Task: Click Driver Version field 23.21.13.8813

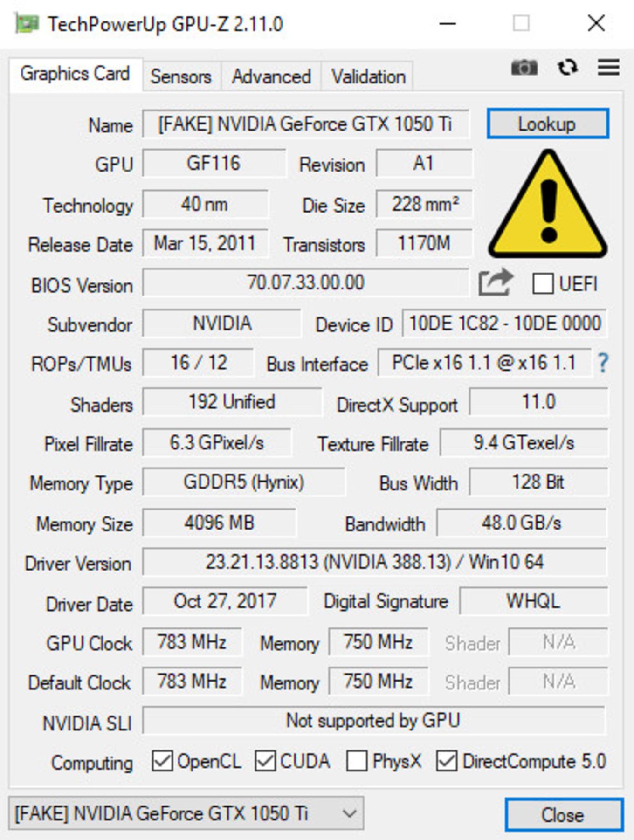Action: click(x=374, y=562)
